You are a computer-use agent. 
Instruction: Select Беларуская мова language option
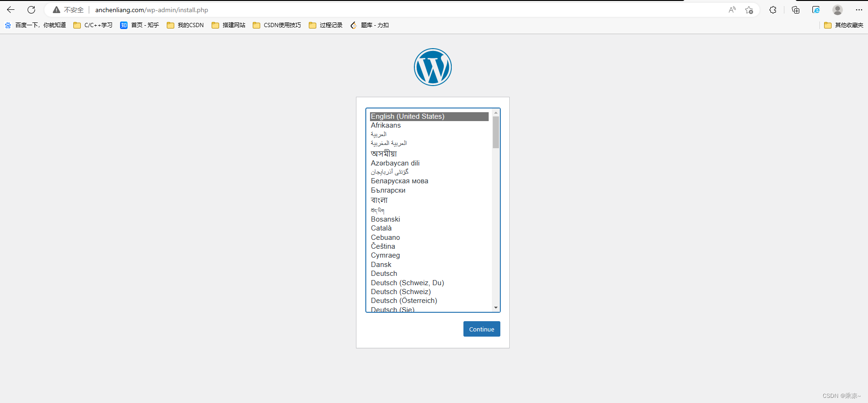[x=429, y=181]
